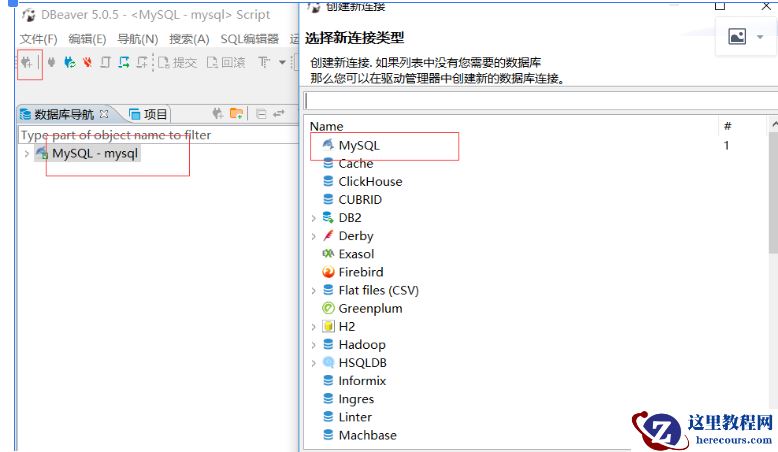The width and height of the screenshot is (778, 452).
Task: Select Informix in the driver list
Action: click(x=362, y=381)
